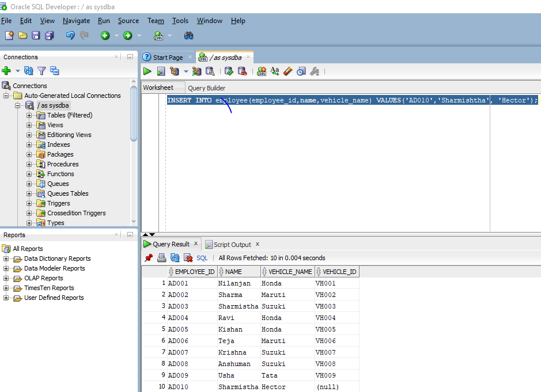Click the binoculars Find DB Object icon

coord(188,36)
